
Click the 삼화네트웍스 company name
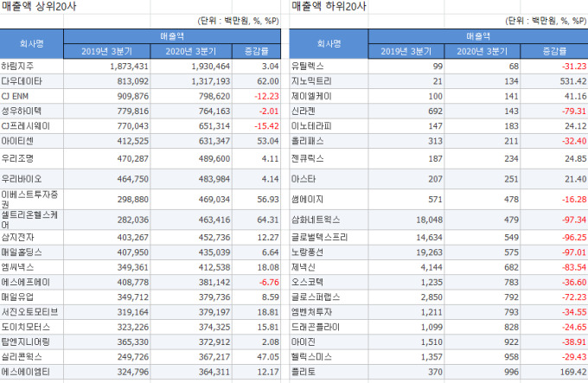click(x=316, y=220)
